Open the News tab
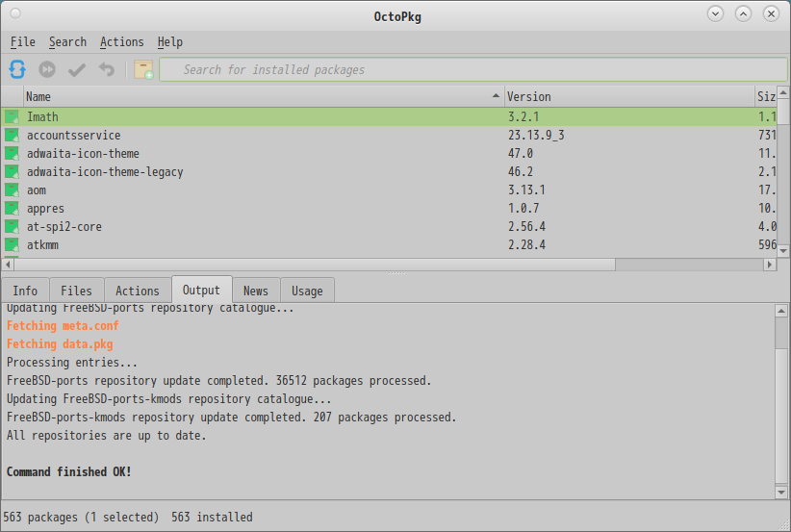 [256, 291]
